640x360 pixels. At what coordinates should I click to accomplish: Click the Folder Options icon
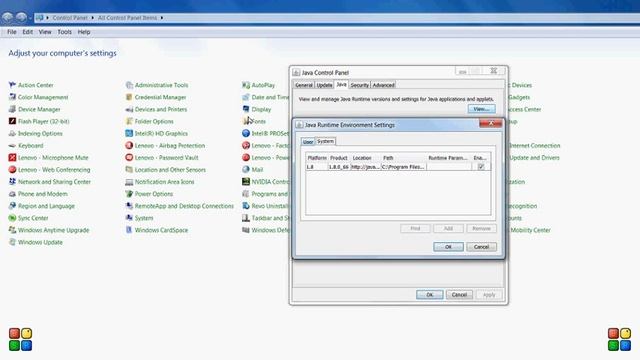129,121
